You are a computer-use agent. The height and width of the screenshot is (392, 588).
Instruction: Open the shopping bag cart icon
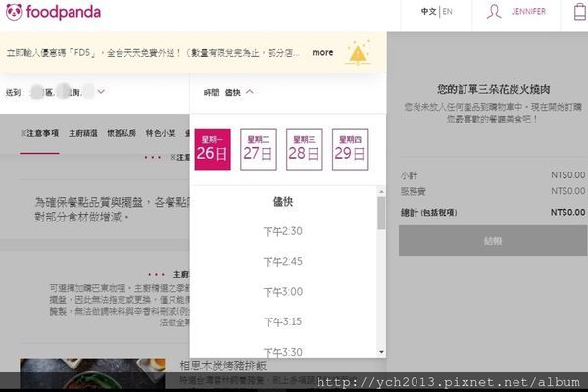tap(580, 12)
